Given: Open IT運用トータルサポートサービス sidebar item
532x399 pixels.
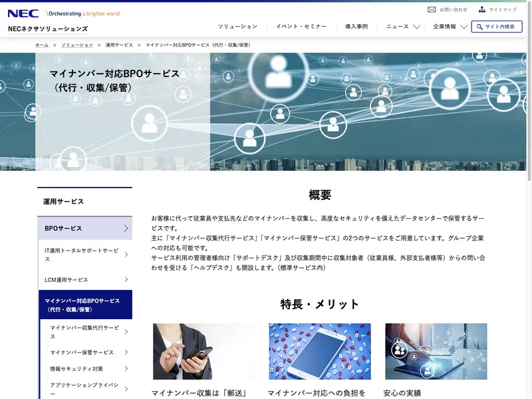Looking at the screenshot, I should [84, 254].
